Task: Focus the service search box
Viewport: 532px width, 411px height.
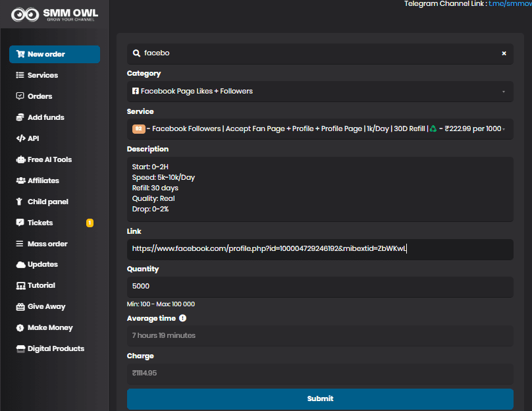Action: click(x=316, y=53)
